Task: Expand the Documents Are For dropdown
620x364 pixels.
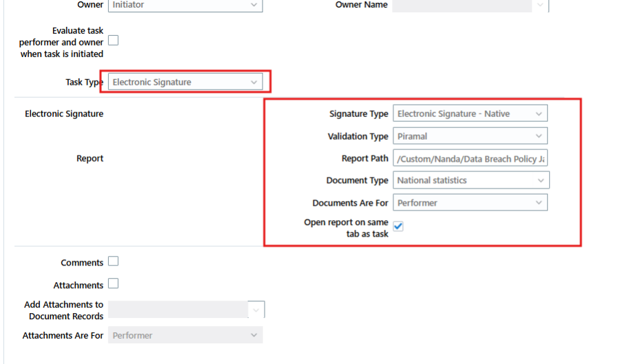Action: pos(470,202)
